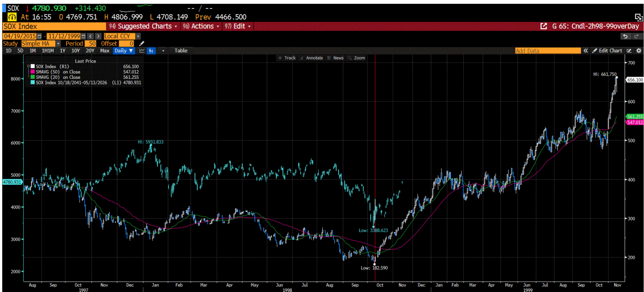
Task: Select the line chart icon
Action: (142, 50)
